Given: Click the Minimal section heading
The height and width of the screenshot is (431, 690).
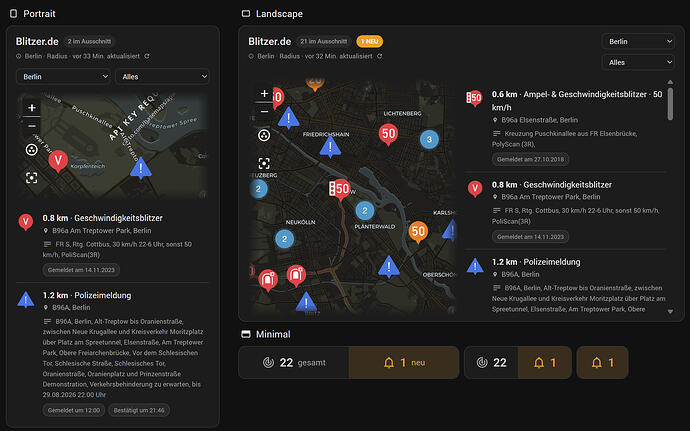Looking at the screenshot, I should (273, 334).
